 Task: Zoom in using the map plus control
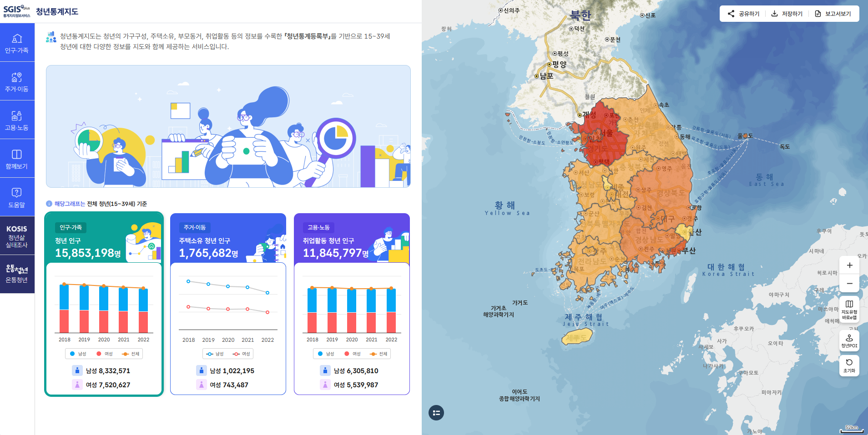coord(849,265)
